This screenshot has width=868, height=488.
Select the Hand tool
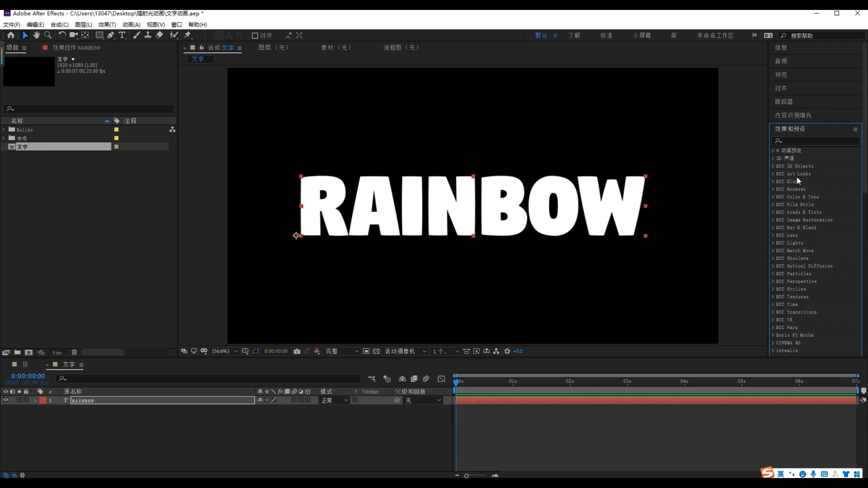[37, 35]
